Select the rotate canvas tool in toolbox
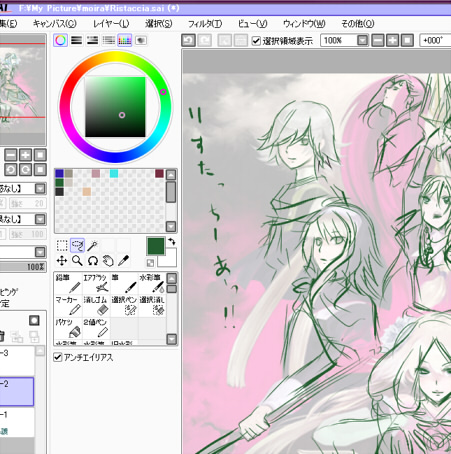451x454 pixels. 93,261
